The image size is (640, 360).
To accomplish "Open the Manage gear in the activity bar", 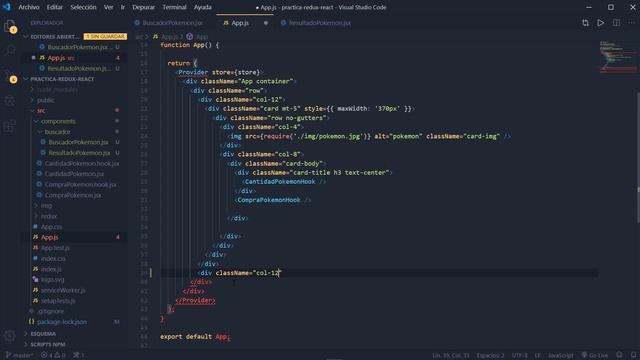I will coord(9,336).
